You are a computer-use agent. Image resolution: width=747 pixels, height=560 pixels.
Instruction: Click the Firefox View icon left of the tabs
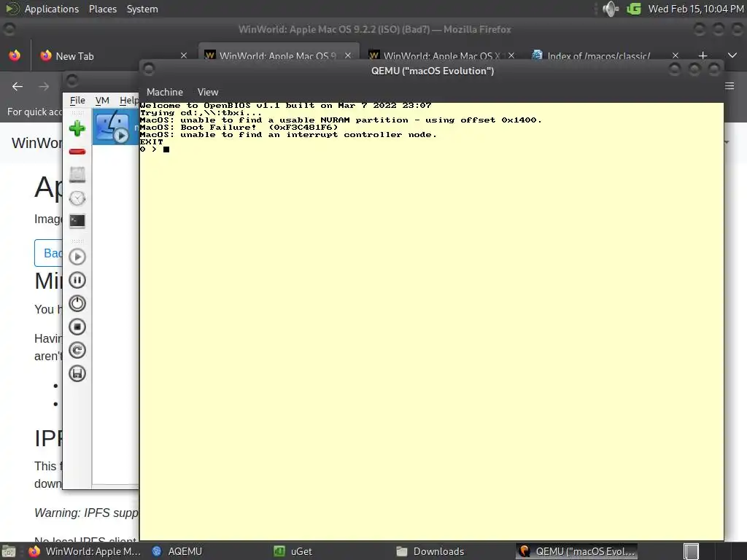click(15, 55)
